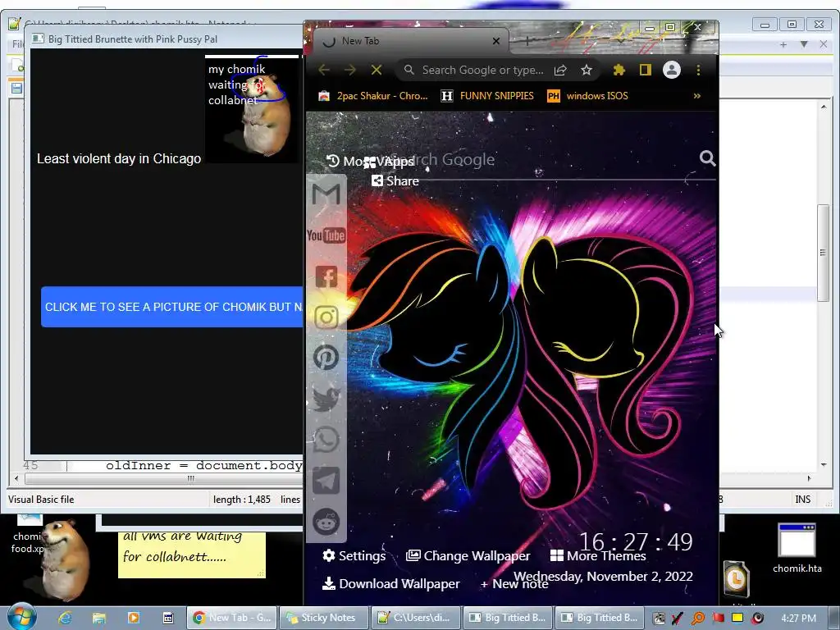Open WhatsApp from the sidebar
This screenshot has width=840, height=630.
pyautogui.click(x=326, y=440)
